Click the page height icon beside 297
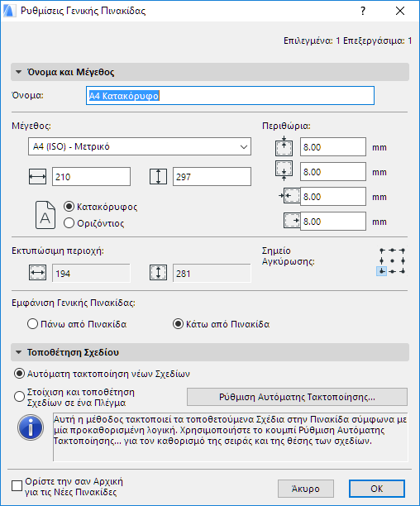 point(158,176)
